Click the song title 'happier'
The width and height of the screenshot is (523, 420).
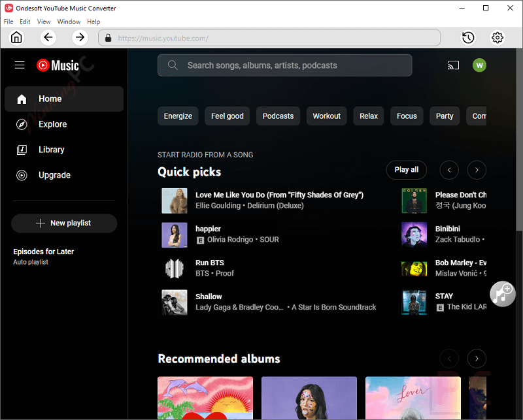click(208, 229)
